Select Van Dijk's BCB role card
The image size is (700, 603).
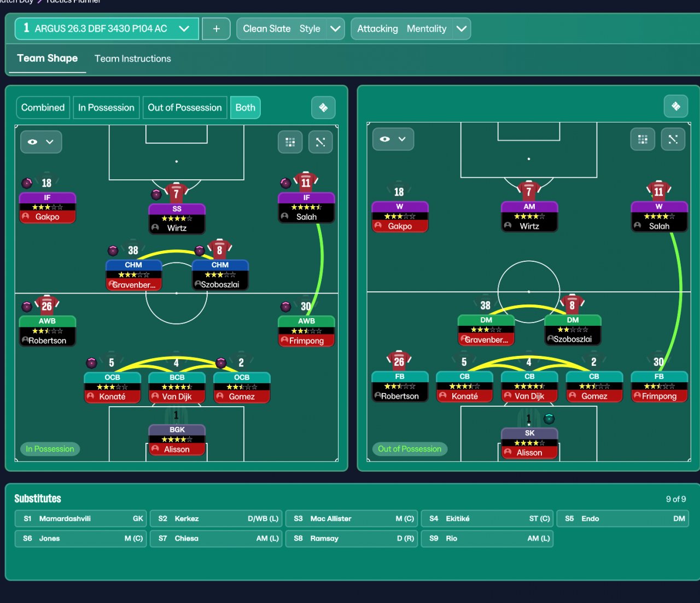click(177, 388)
